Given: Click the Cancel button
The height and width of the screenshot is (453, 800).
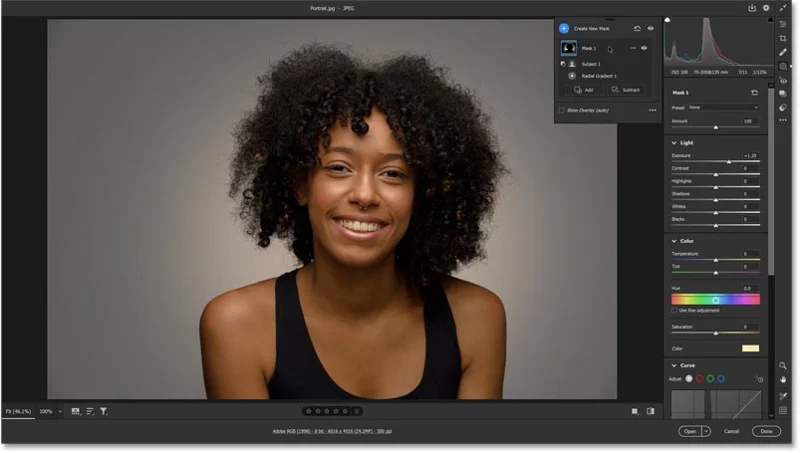Looking at the screenshot, I should [x=731, y=431].
